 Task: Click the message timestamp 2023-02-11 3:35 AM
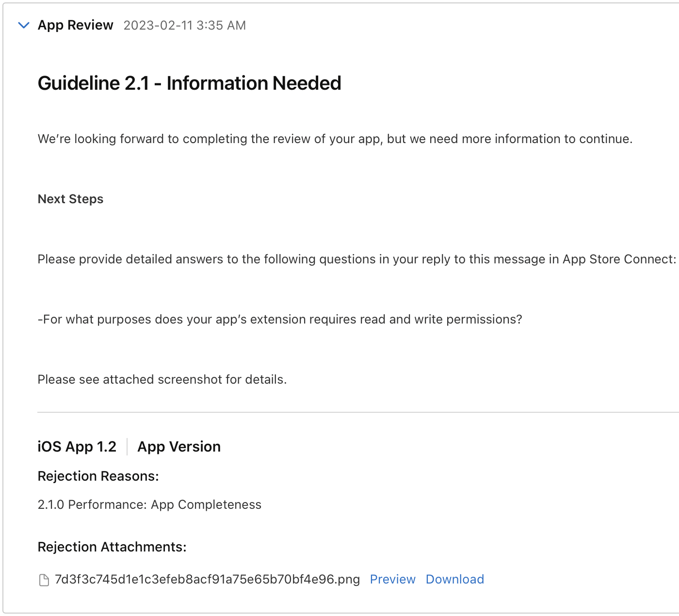(x=185, y=25)
